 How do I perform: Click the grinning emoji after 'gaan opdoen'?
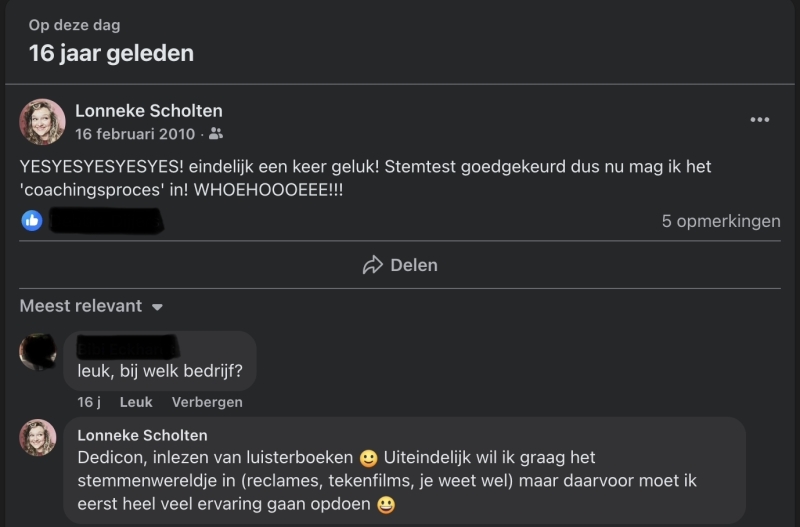(385, 504)
